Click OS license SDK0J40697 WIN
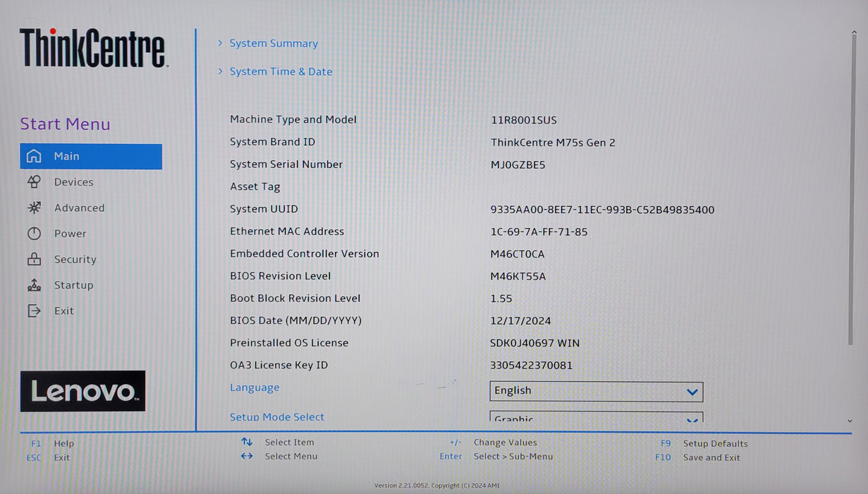Image resolution: width=868 pixels, height=494 pixels. [x=535, y=343]
